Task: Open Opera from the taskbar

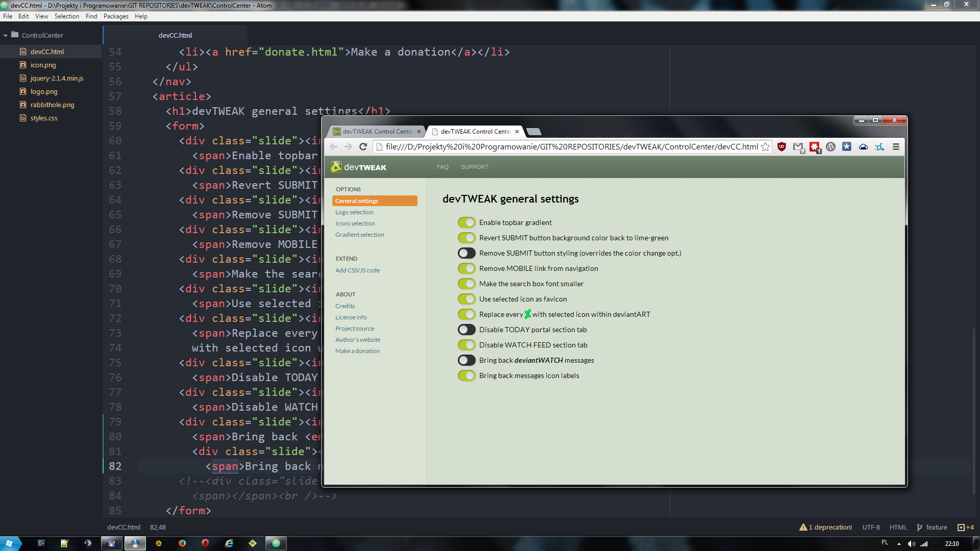Action: click(x=205, y=543)
